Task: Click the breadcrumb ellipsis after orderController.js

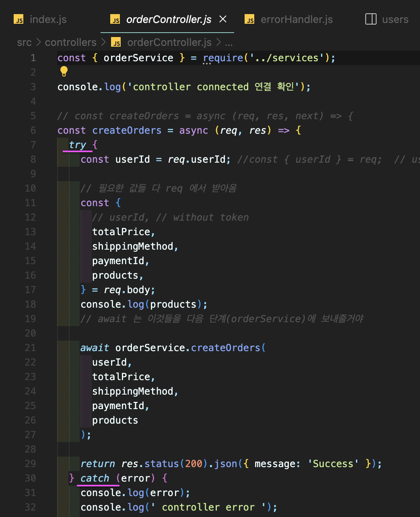Action: pos(229,43)
